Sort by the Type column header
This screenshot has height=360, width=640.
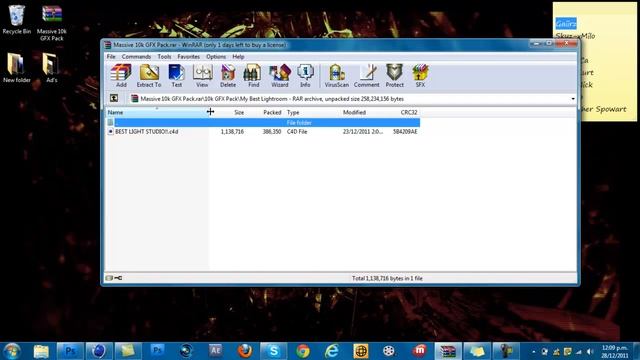(312, 112)
